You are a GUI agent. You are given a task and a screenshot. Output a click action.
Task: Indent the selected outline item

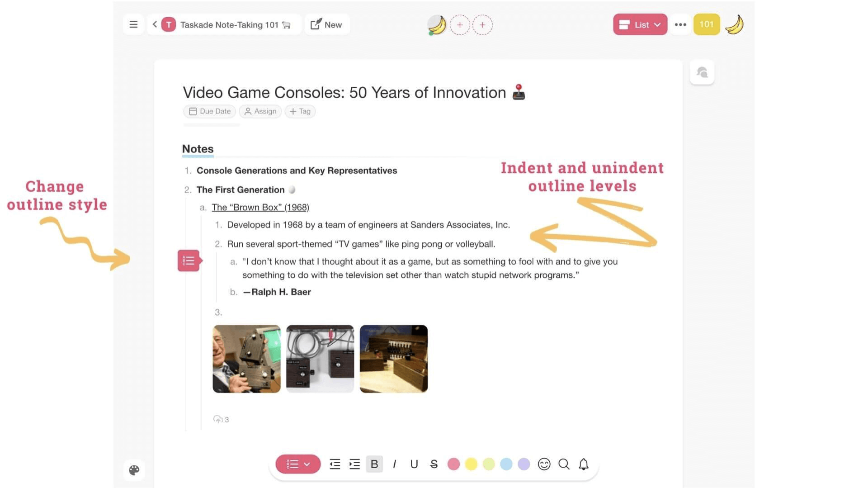coord(354,464)
